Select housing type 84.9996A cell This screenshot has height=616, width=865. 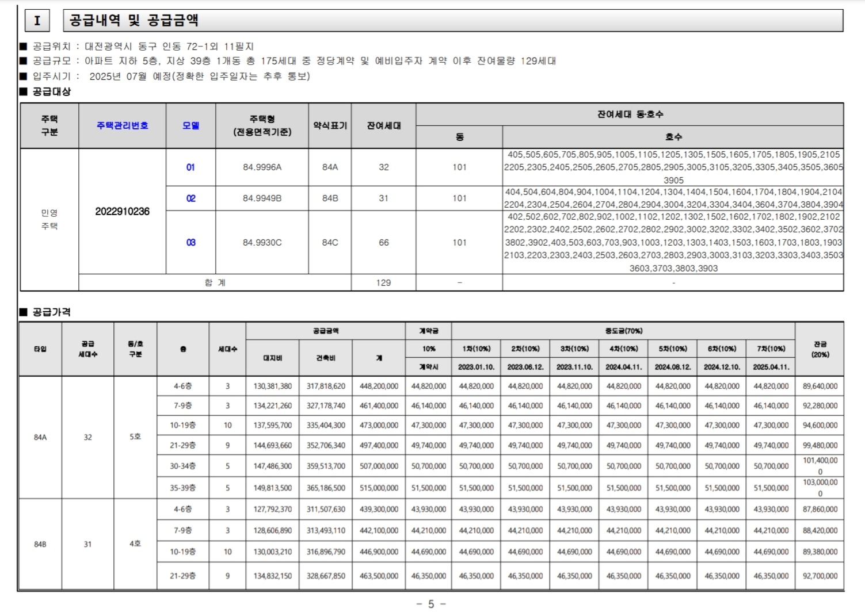[x=262, y=167]
